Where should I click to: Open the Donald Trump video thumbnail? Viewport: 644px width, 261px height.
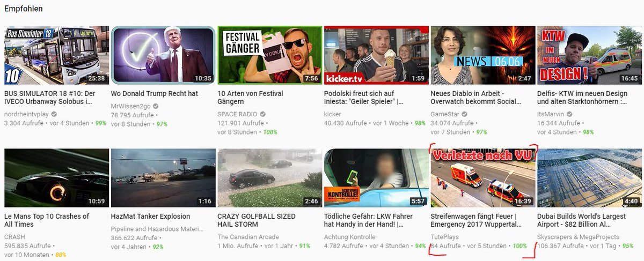click(x=163, y=55)
